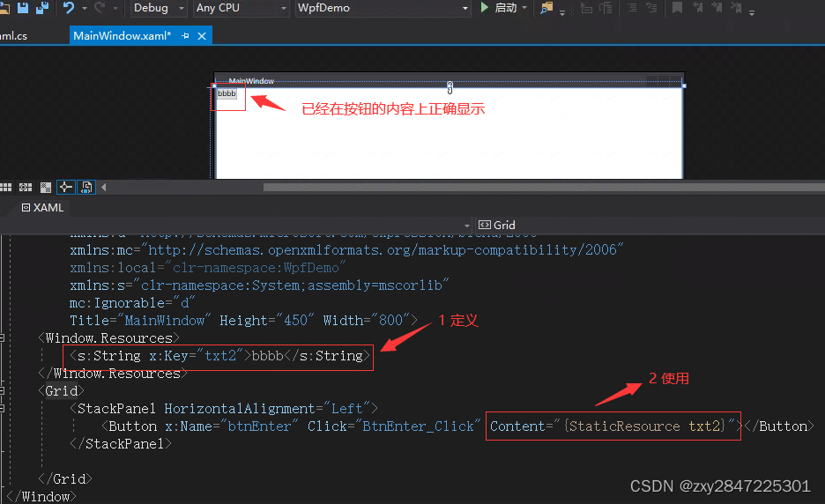Collapse the Window.Resources outlining region

pyautogui.click(x=2, y=337)
